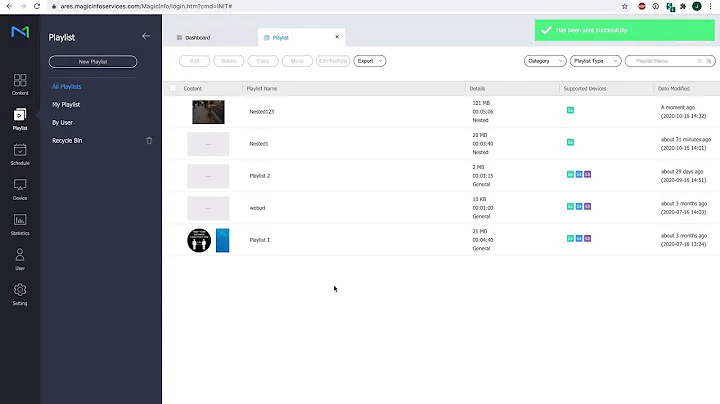This screenshot has width=720, height=404.
Task: Collapse the Playlist panel with back arrow
Action: click(x=146, y=36)
